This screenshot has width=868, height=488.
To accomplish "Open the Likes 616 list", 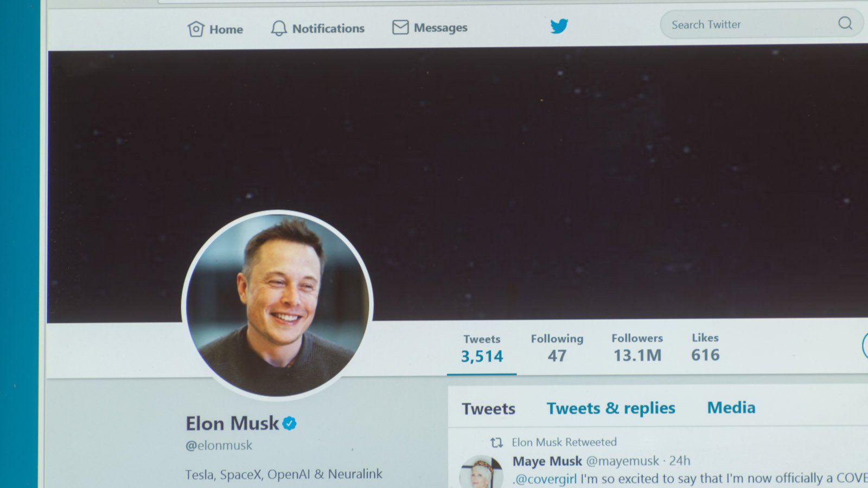I will click(705, 347).
